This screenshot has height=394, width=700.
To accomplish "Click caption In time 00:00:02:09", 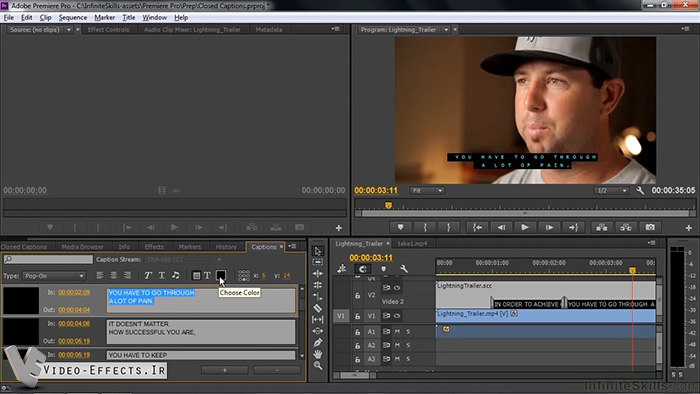I will tap(74, 292).
